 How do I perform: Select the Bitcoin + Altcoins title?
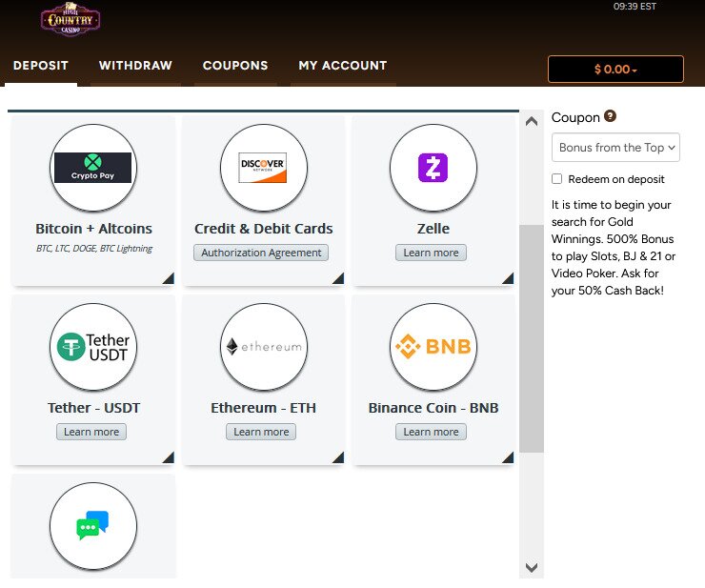click(x=93, y=229)
